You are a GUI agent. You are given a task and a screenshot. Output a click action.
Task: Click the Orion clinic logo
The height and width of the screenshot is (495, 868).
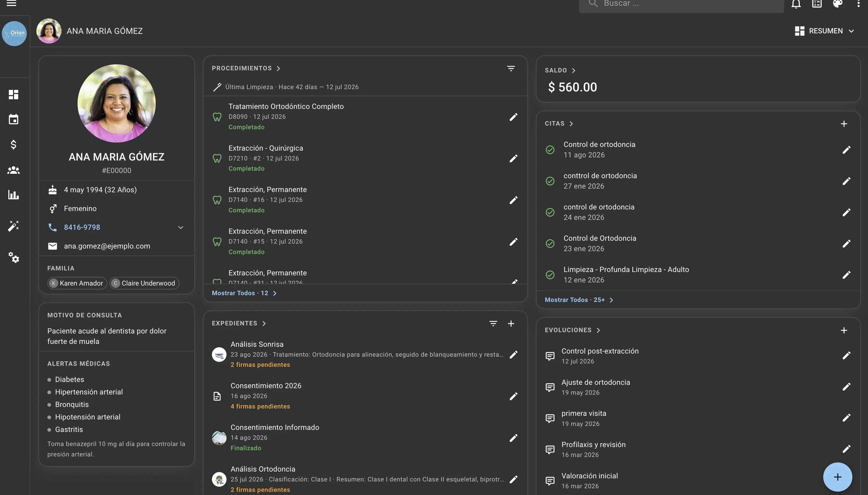(x=14, y=33)
